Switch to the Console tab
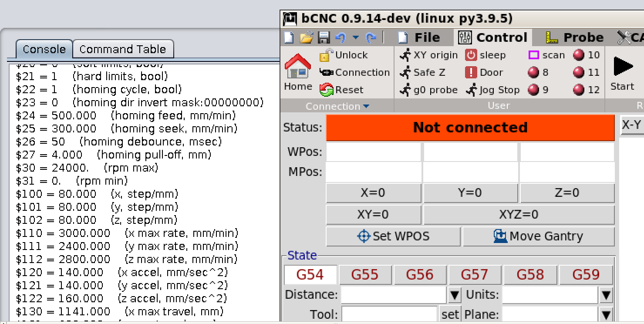The height and width of the screenshot is (324, 644). coord(44,49)
